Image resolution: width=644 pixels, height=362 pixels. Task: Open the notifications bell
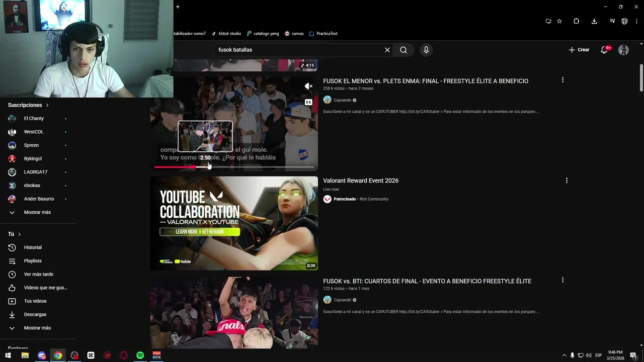[x=604, y=50]
